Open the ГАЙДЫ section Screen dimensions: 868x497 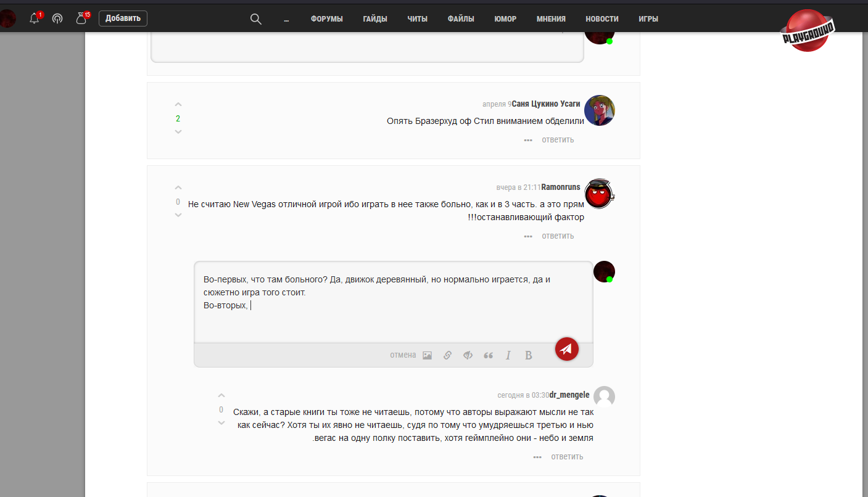pos(375,19)
